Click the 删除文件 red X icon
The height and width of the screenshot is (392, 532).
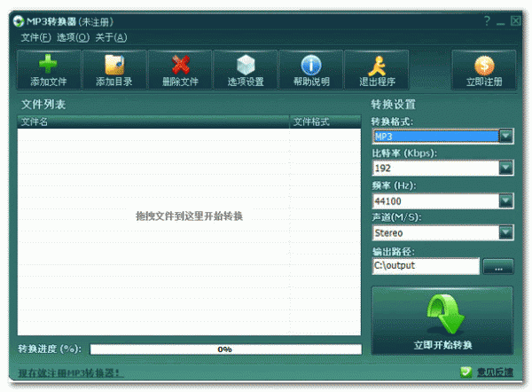pyautogui.click(x=180, y=64)
